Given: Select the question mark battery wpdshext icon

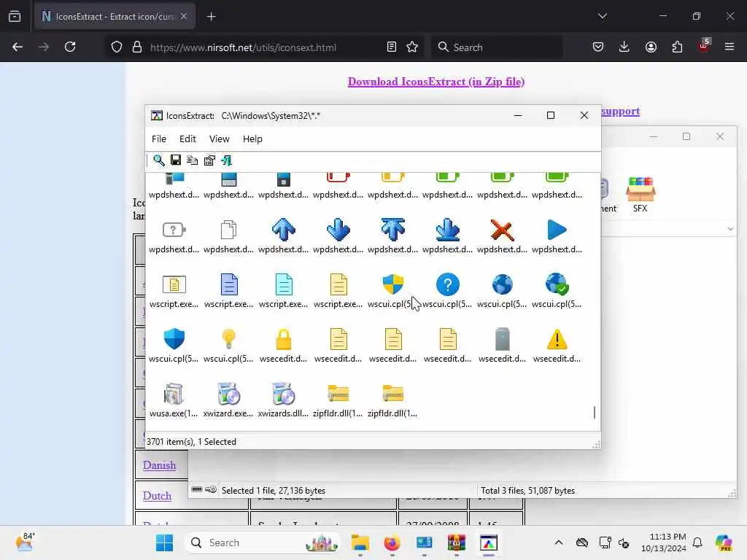Looking at the screenshot, I should click(174, 230).
